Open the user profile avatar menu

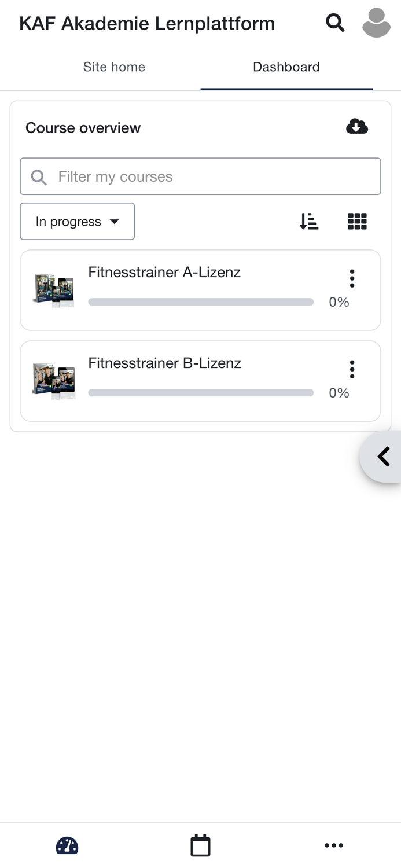tap(376, 23)
